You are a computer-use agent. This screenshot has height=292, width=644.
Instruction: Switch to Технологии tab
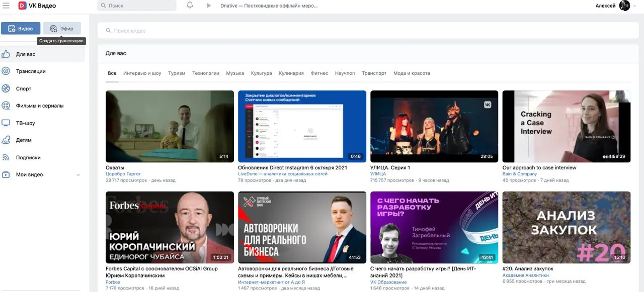pos(206,73)
